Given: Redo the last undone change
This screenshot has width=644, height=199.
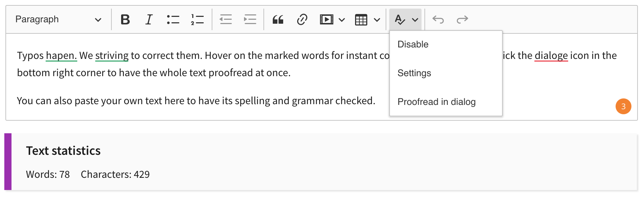Looking at the screenshot, I should click(x=462, y=19).
